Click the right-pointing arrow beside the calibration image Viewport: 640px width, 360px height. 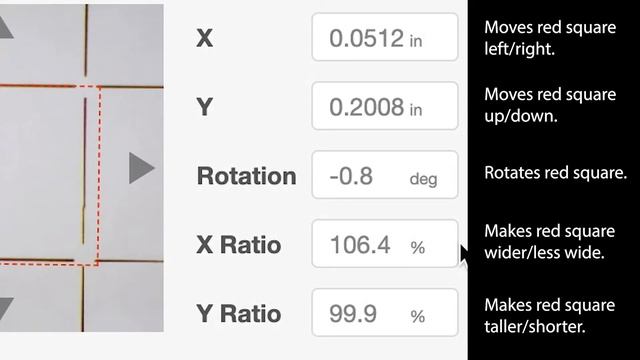(x=141, y=168)
